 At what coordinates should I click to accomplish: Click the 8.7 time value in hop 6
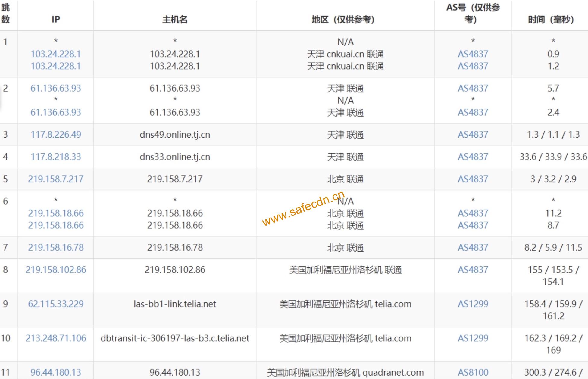[553, 225]
